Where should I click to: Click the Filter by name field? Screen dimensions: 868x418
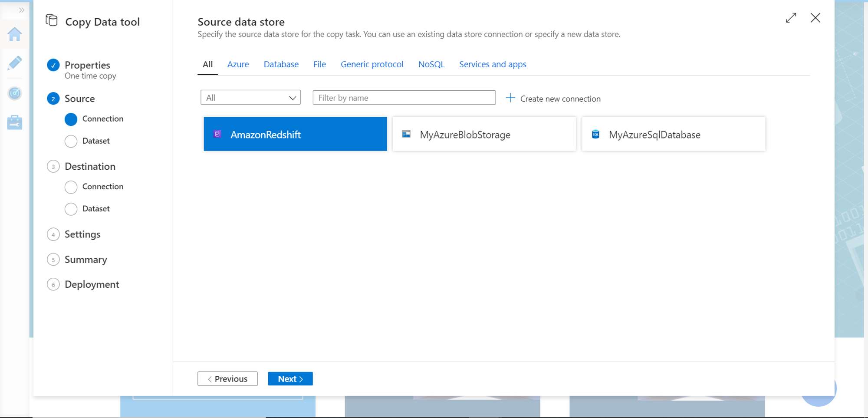[404, 98]
